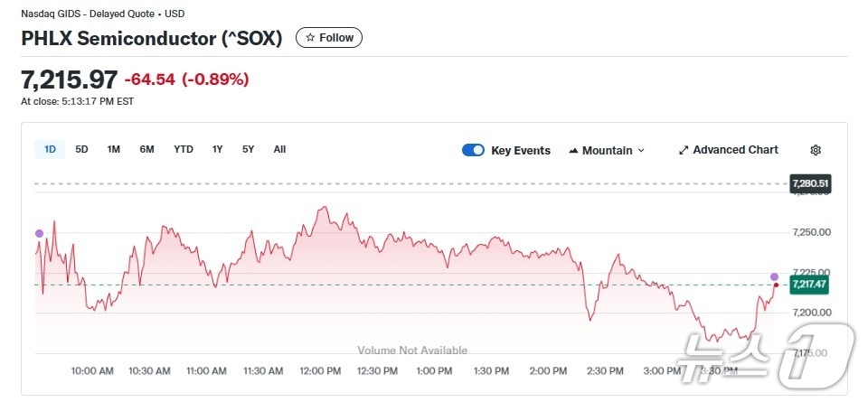
Task: Select the 1D time range tab
Action: [x=50, y=149]
